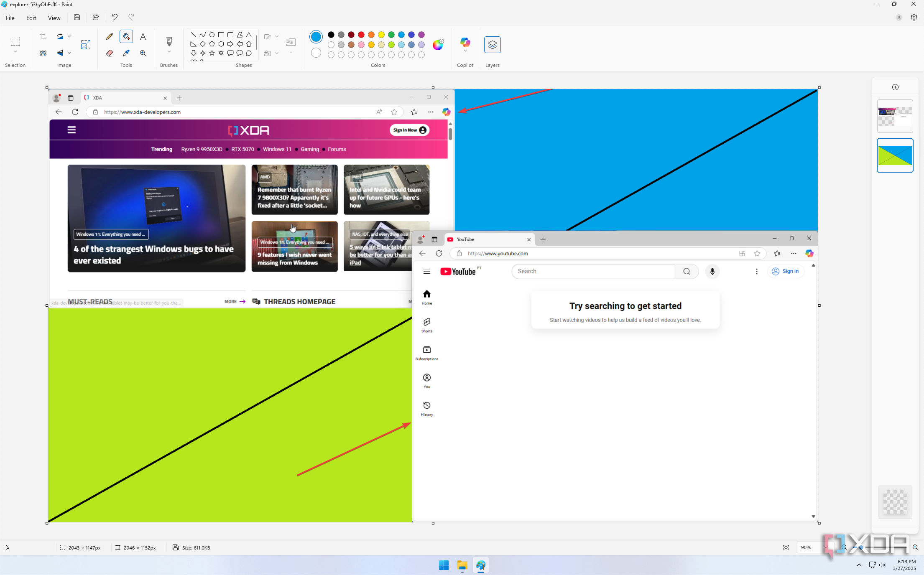The image size is (924, 575).
Task: Click the zoom in magnifier in status bar
Action: tap(916, 547)
